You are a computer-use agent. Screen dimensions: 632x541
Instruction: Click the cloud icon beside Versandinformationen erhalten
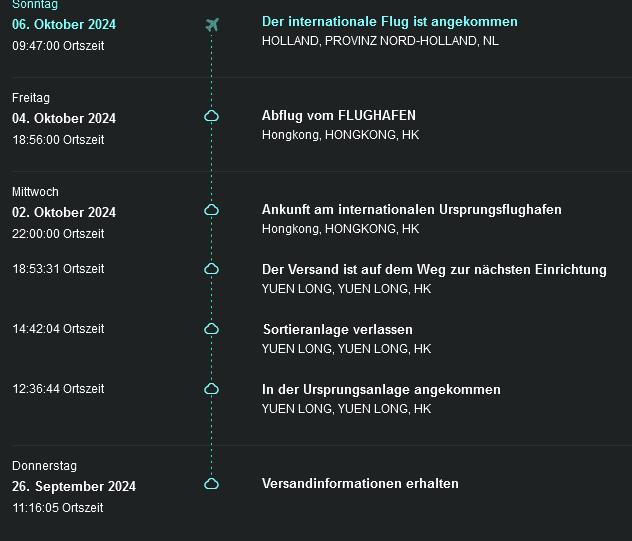coord(211,483)
